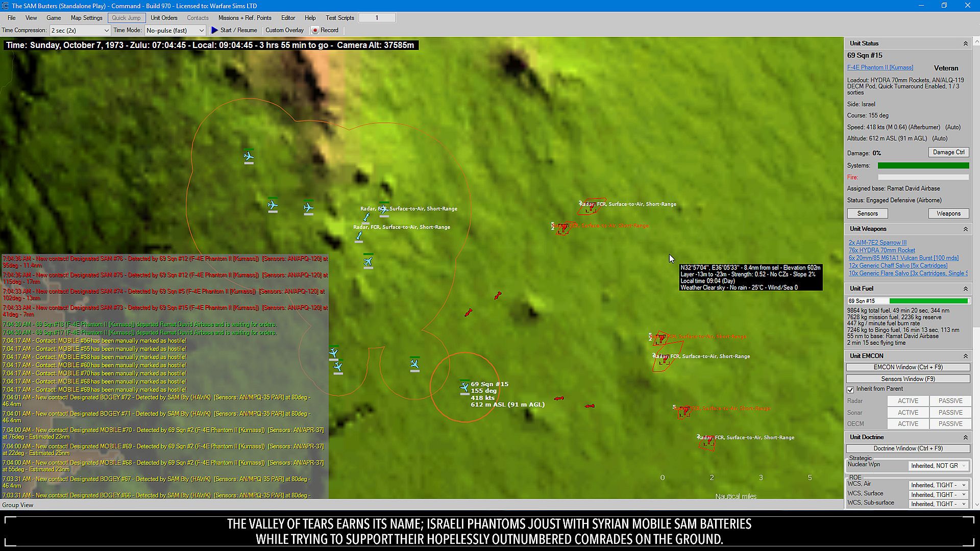
Task: Click the 69 Sqn #15 aircraft icon
Action: [464, 388]
